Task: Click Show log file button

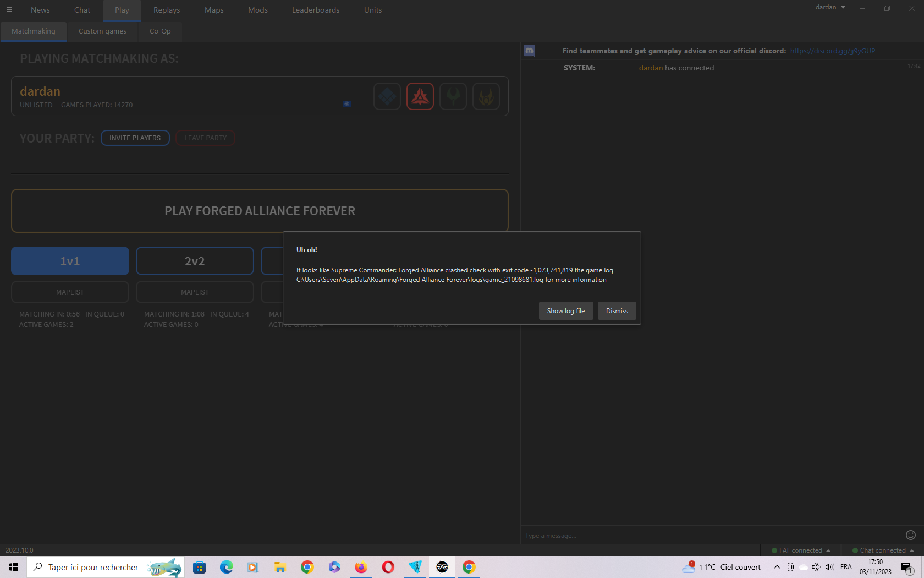Action: pyautogui.click(x=566, y=311)
